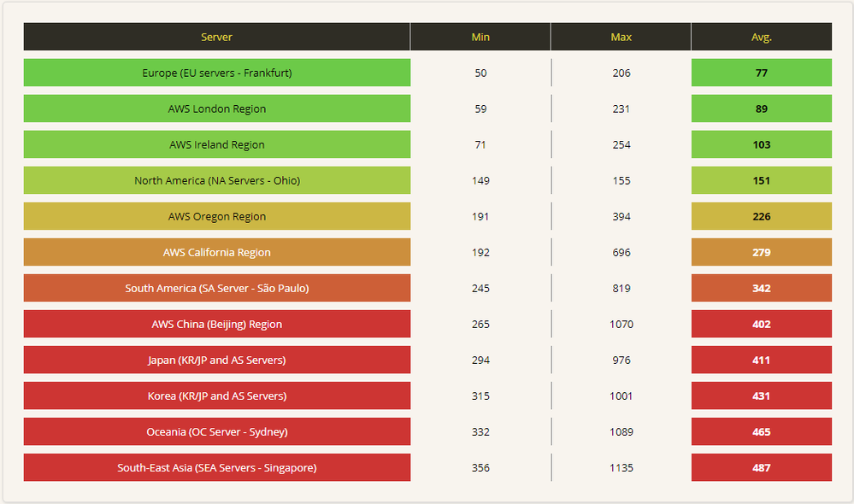Screen dimensions: 854x504
Task: Select the South America max value 819
Action: click(x=621, y=288)
